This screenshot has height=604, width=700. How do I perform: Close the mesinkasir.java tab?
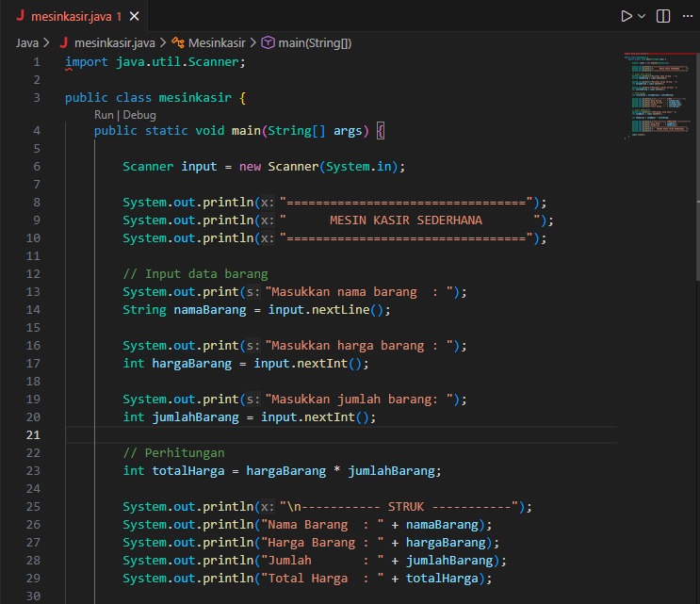[x=135, y=16]
